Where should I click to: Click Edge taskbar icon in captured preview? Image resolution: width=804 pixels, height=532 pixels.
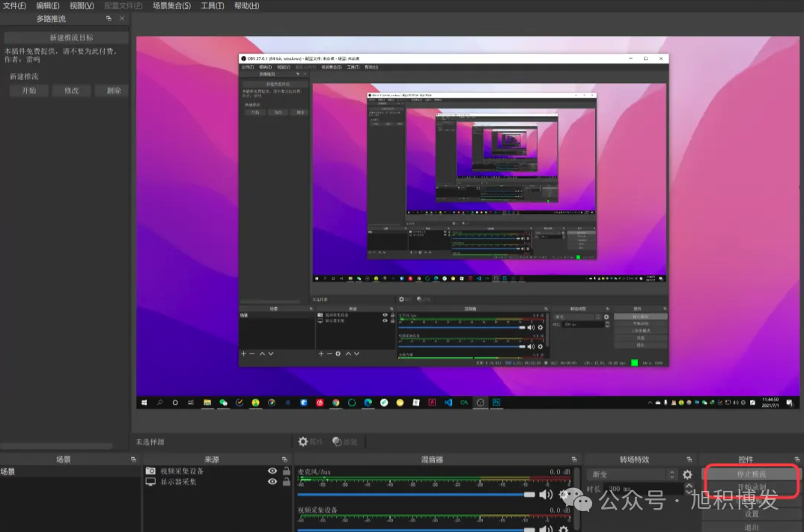pos(368,403)
